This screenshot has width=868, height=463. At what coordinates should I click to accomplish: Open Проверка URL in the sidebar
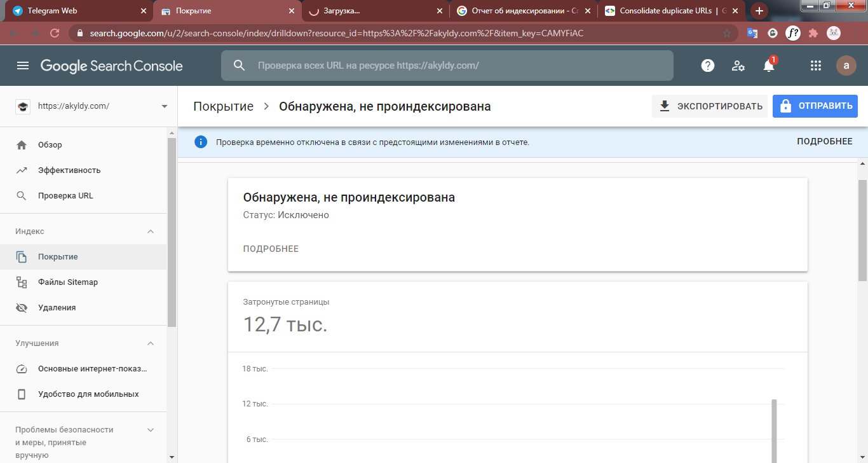point(83,196)
